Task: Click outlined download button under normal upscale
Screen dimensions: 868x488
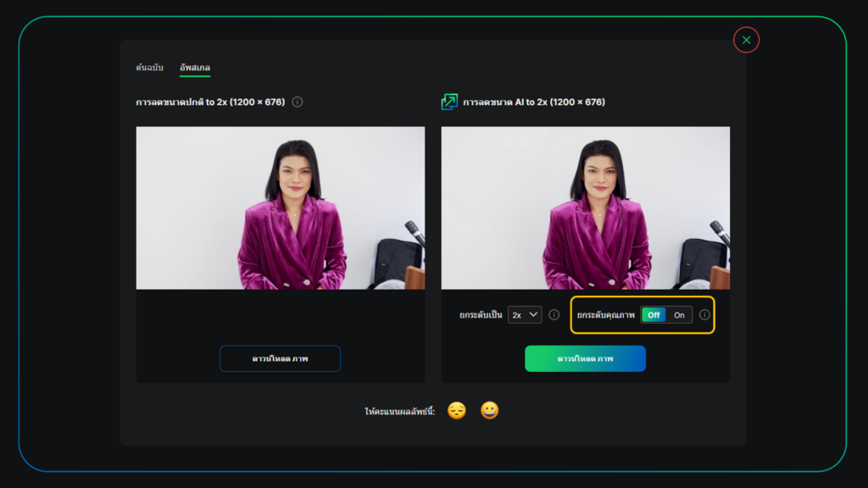Action: point(280,358)
